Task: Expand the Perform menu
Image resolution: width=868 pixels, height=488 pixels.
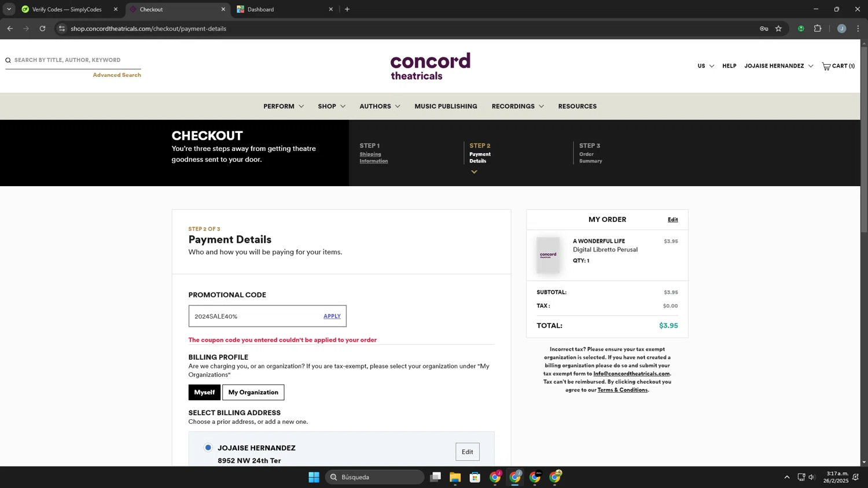Action: tap(284, 106)
